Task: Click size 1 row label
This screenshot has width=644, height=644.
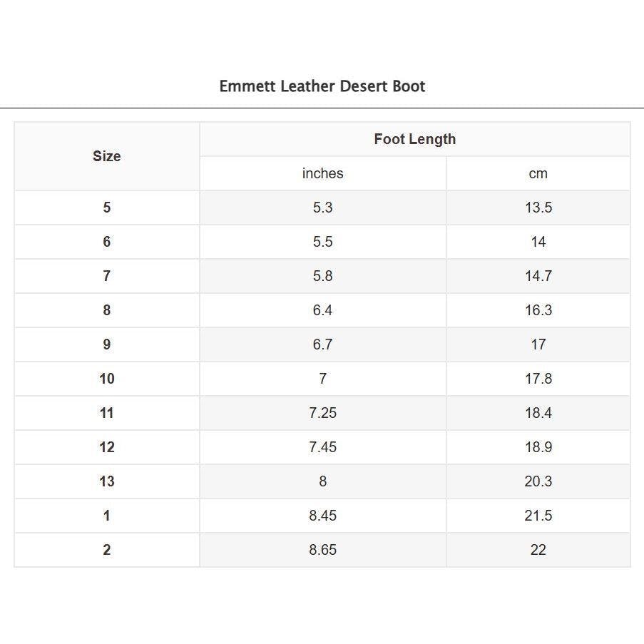Action: tap(107, 516)
